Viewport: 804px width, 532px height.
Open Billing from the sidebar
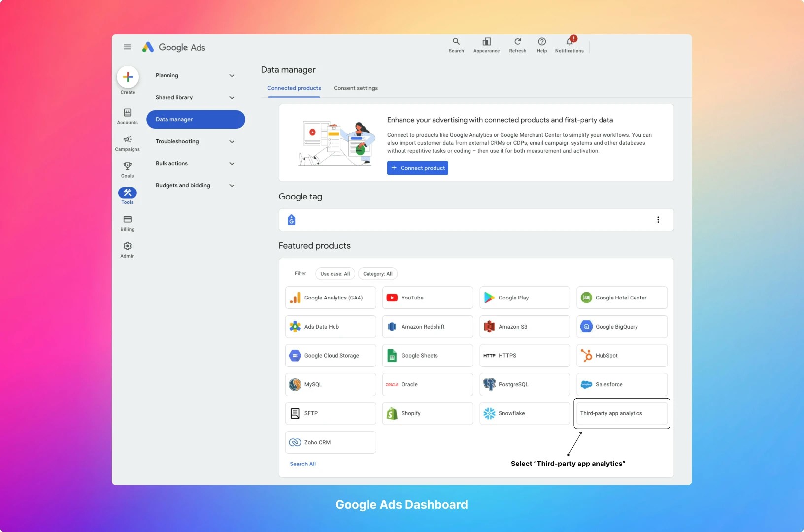click(x=127, y=223)
